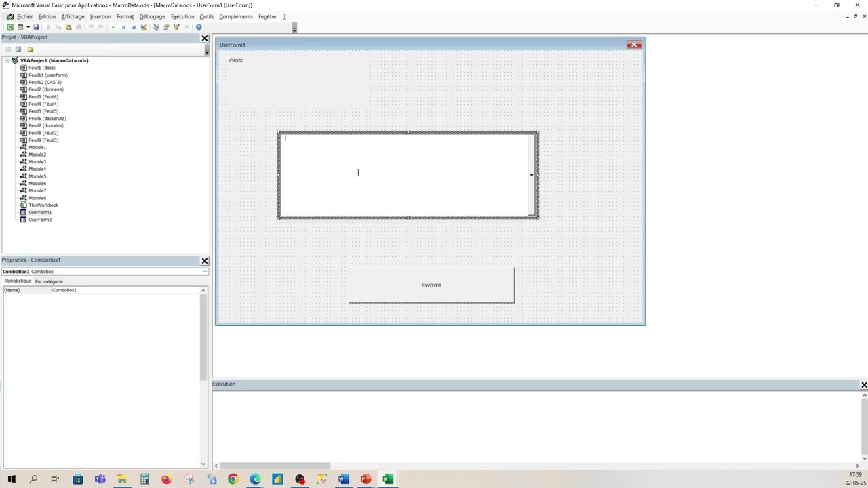The width and height of the screenshot is (868, 488).
Task: Save the project with the floppy disk icon
Action: pyautogui.click(x=36, y=27)
